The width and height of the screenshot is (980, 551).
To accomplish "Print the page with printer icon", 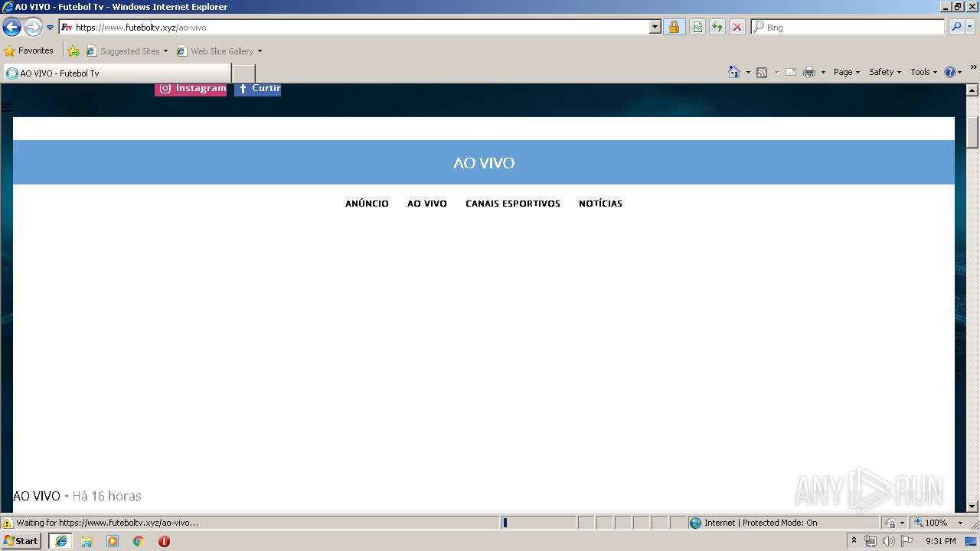I will point(809,72).
